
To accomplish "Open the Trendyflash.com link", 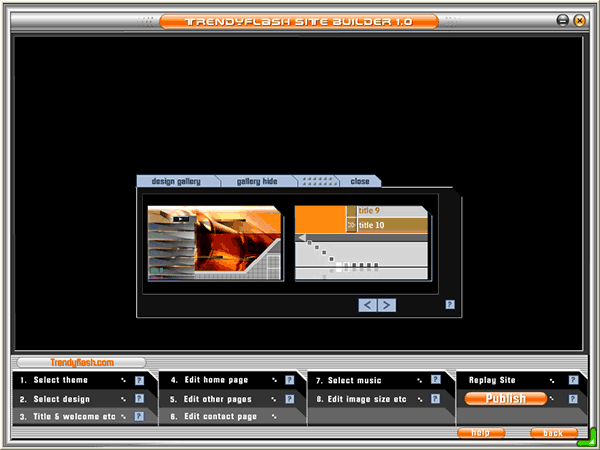I will (82, 362).
